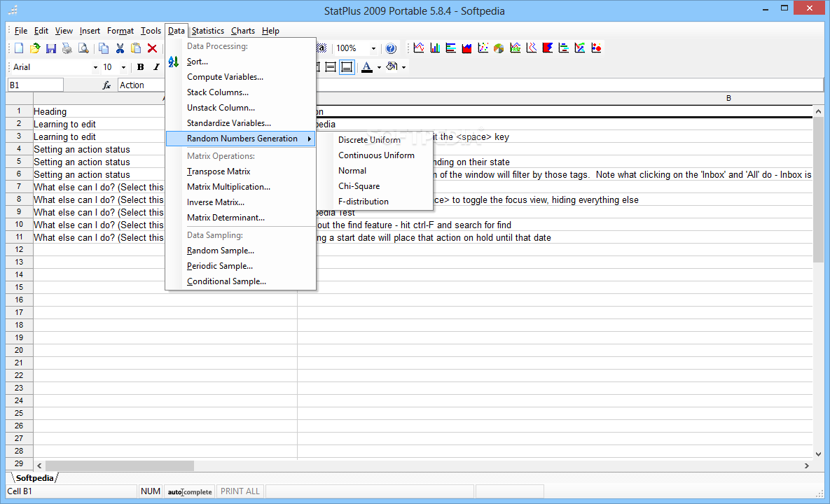This screenshot has width=830, height=504.
Task: Open Help via blue question mark icon
Action: [x=391, y=48]
